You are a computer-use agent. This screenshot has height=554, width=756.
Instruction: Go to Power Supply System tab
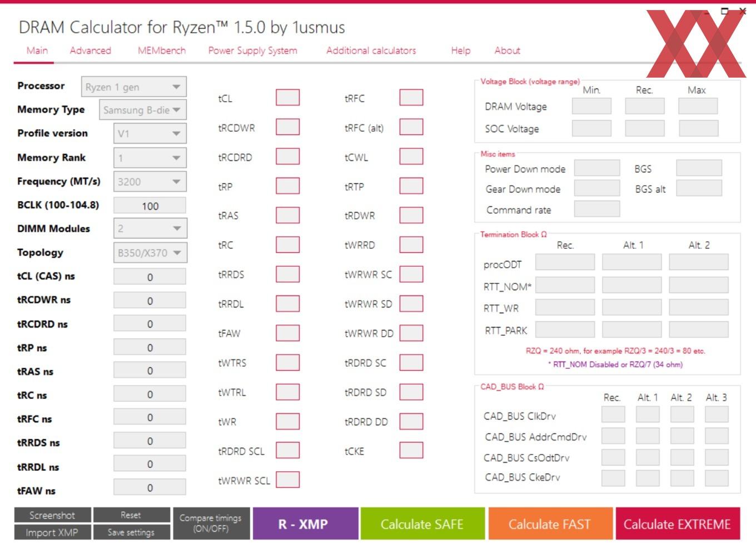[x=253, y=51]
